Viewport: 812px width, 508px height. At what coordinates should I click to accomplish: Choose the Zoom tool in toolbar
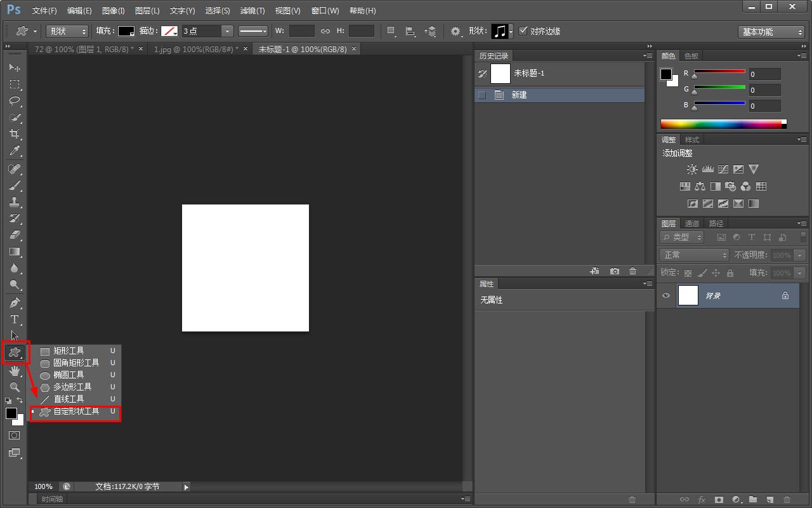click(x=15, y=387)
